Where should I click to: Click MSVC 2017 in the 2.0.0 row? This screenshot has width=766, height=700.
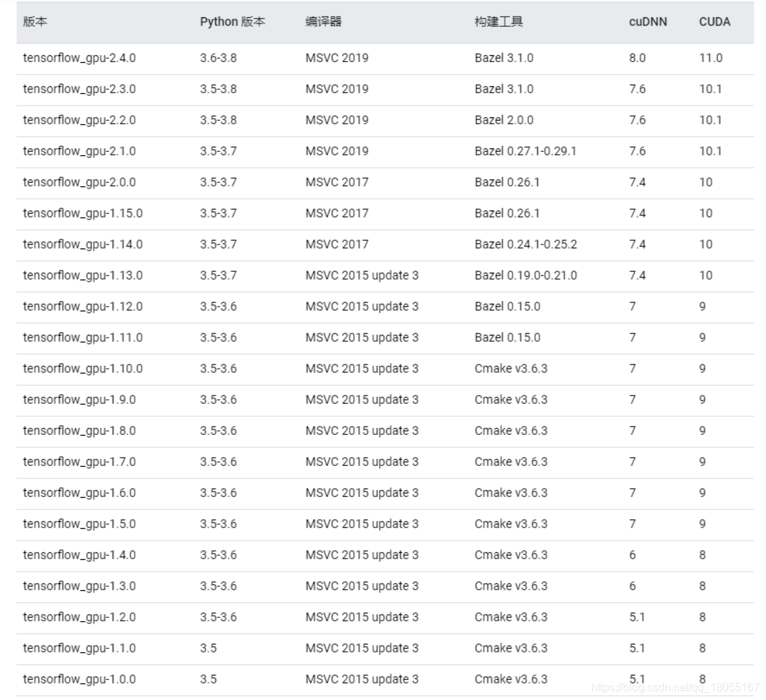coord(336,182)
